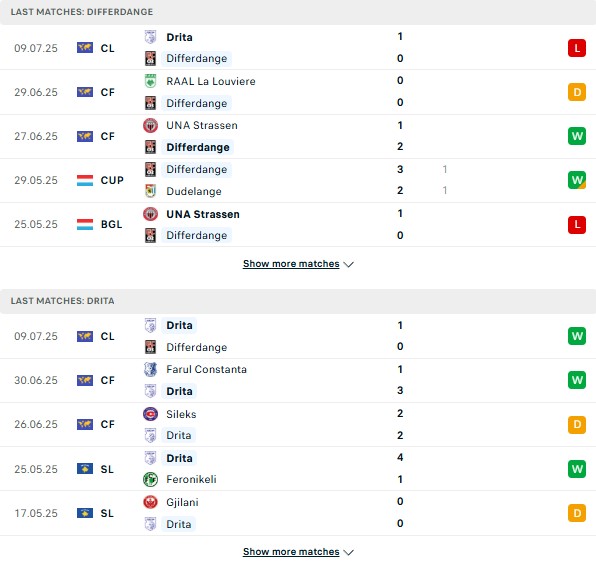Click the Luxembourg flag beside CUP
This screenshot has height=565, width=596.
point(85,180)
